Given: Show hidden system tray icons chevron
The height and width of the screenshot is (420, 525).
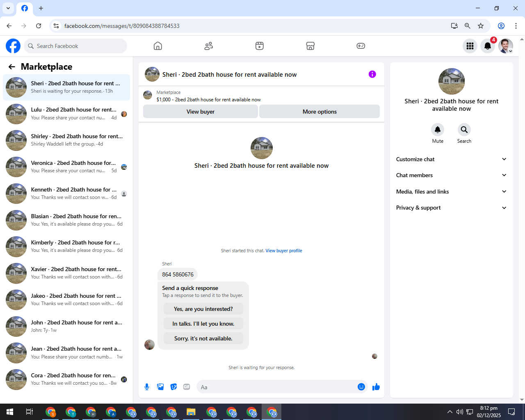Looking at the screenshot, I should (x=450, y=412).
